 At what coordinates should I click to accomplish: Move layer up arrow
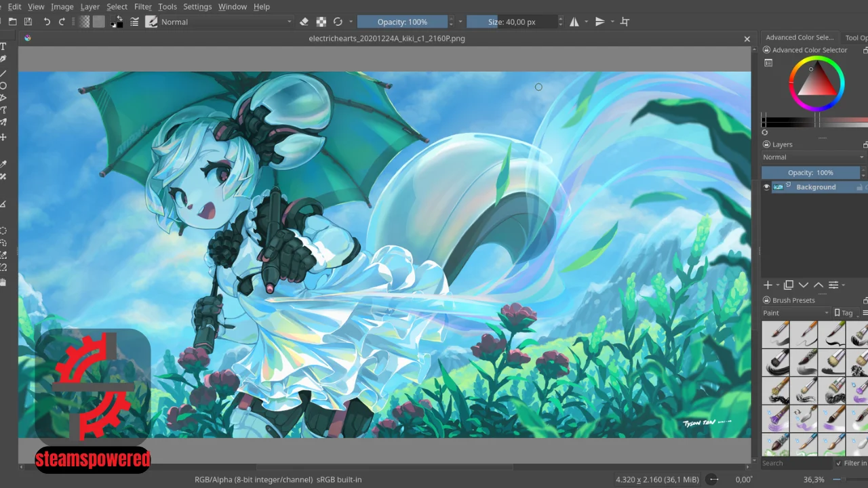point(818,285)
